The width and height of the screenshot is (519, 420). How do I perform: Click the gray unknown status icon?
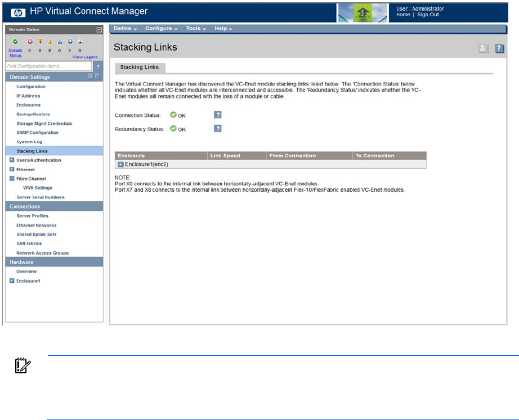[80, 42]
